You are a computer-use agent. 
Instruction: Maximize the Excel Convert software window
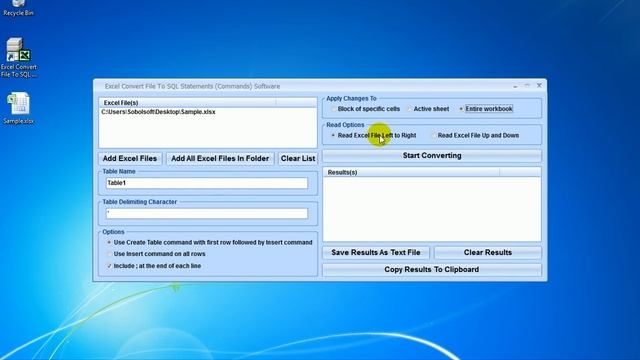point(527,86)
